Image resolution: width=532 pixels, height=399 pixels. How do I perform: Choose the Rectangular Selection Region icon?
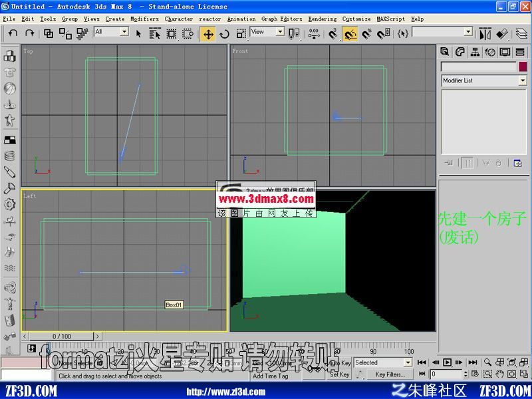(x=172, y=34)
